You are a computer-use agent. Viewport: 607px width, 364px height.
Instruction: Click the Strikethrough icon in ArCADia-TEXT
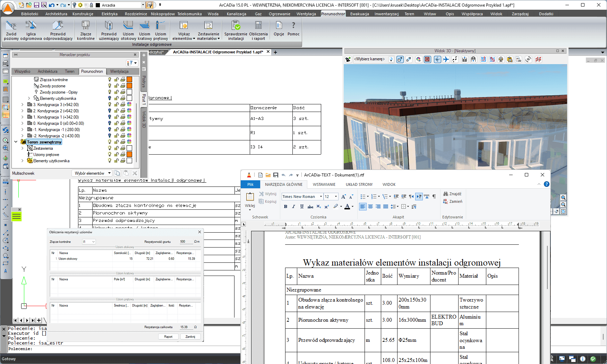(310, 207)
